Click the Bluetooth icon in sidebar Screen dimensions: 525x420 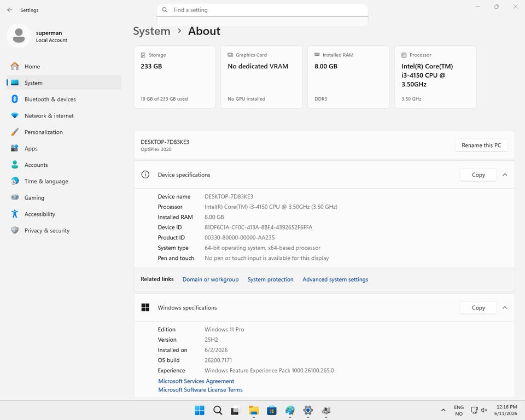click(x=15, y=99)
